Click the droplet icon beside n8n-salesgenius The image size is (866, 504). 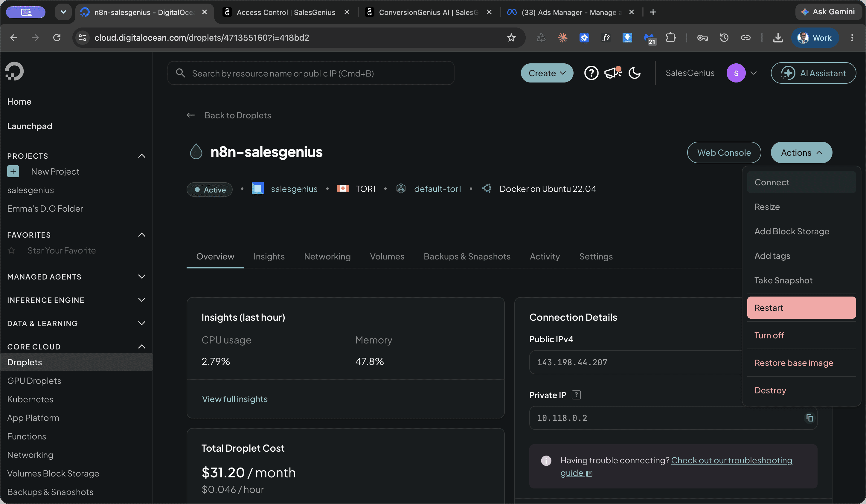click(x=196, y=152)
